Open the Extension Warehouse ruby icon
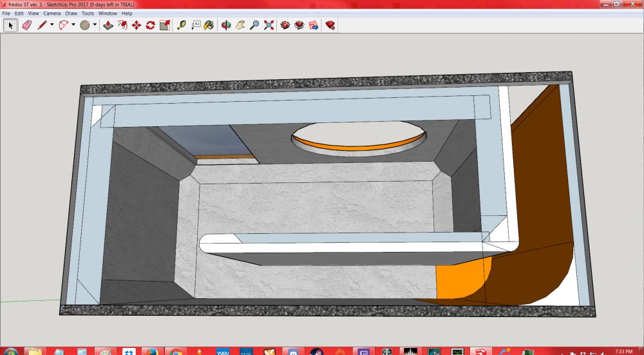The image size is (644, 355). (x=330, y=26)
